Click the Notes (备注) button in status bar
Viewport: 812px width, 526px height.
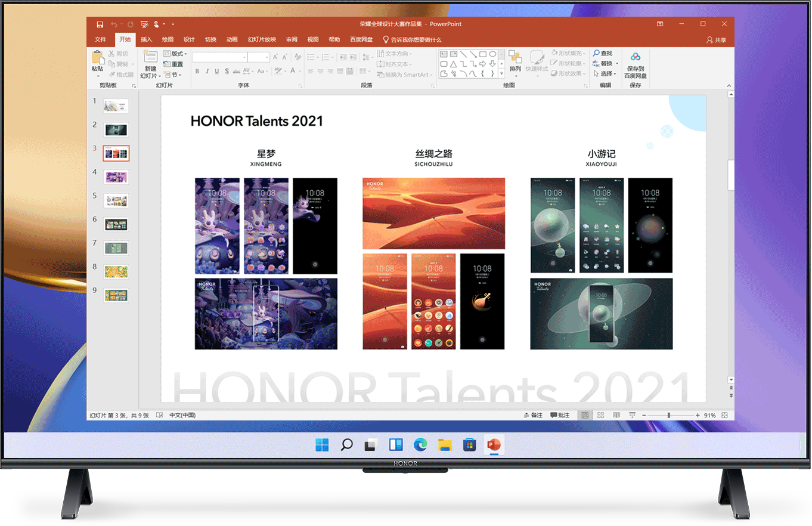[x=533, y=415]
